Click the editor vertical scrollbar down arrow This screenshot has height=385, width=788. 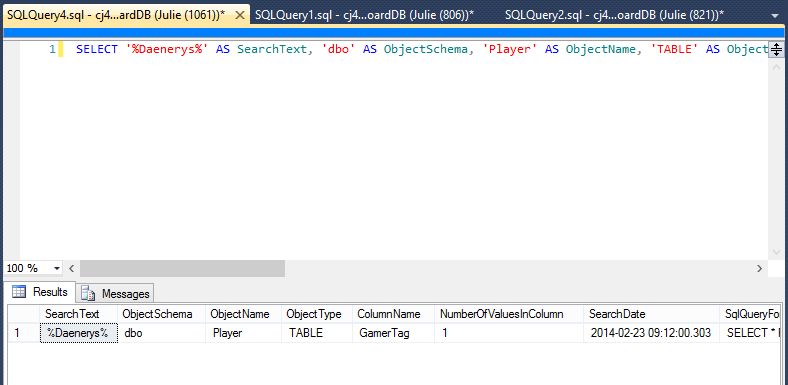(776, 252)
